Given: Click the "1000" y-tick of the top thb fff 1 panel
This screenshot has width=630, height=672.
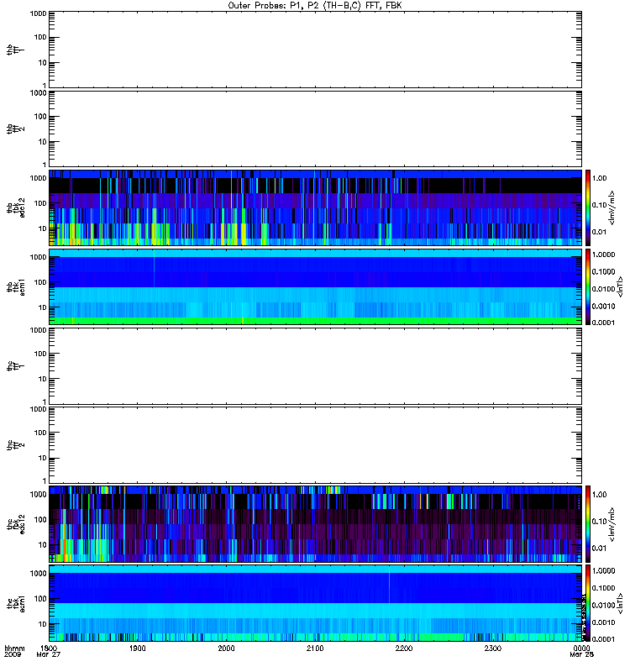Looking at the screenshot, I should (38, 13).
